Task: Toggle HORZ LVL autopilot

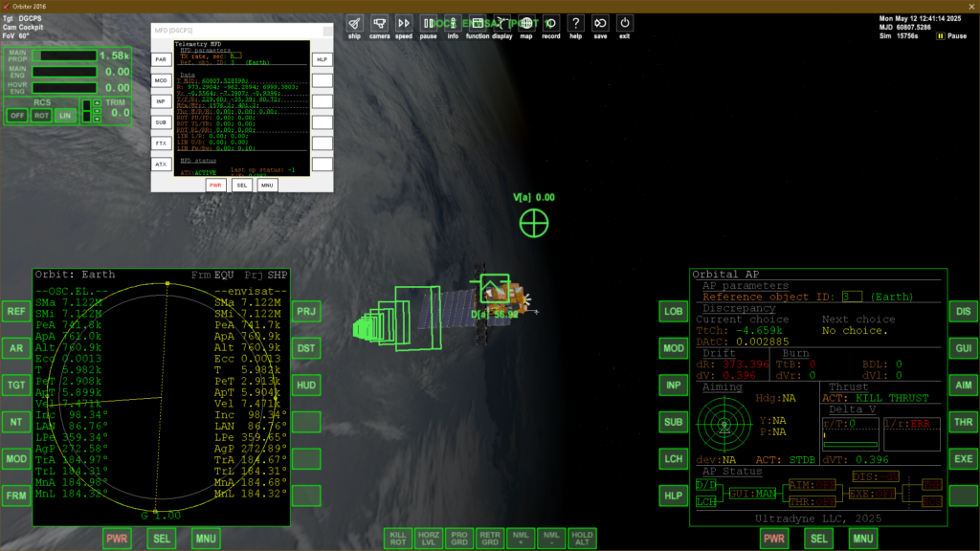Action: coord(428,539)
